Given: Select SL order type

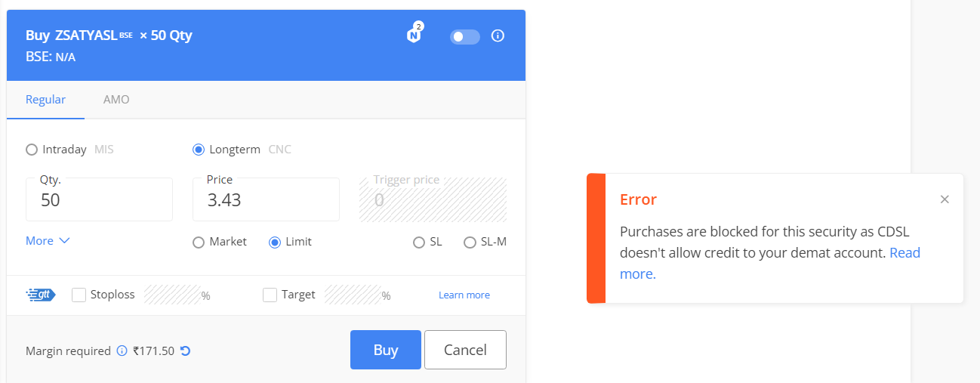Looking at the screenshot, I should click(x=419, y=242).
